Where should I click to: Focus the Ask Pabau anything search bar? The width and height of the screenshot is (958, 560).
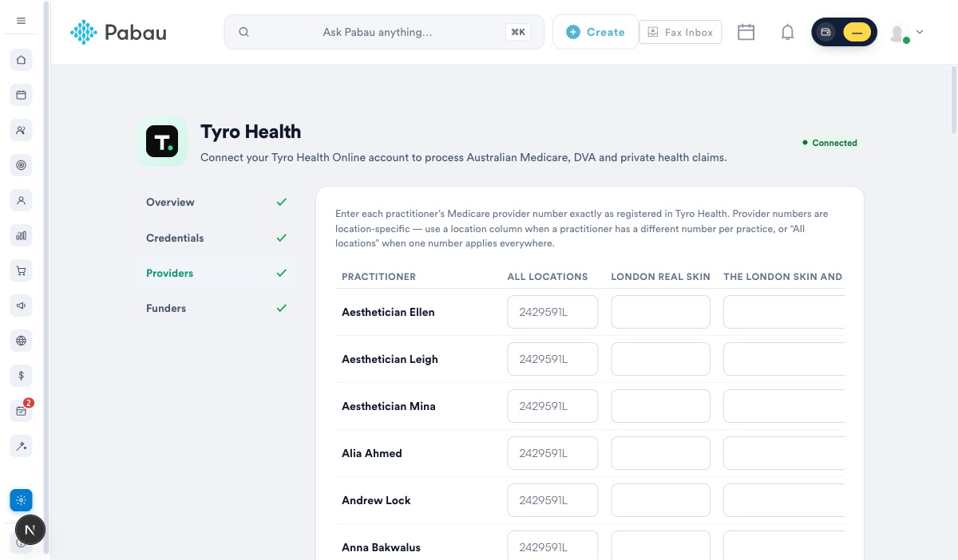coord(384,32)
